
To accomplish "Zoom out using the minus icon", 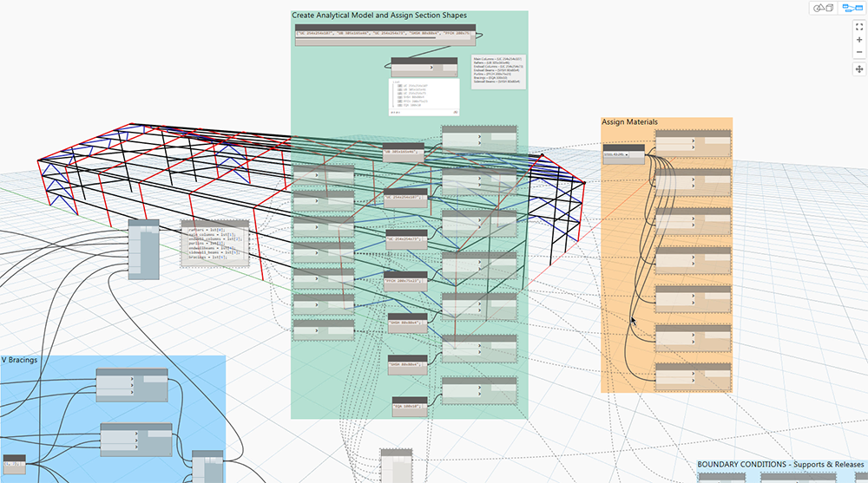I will point(859,53).
